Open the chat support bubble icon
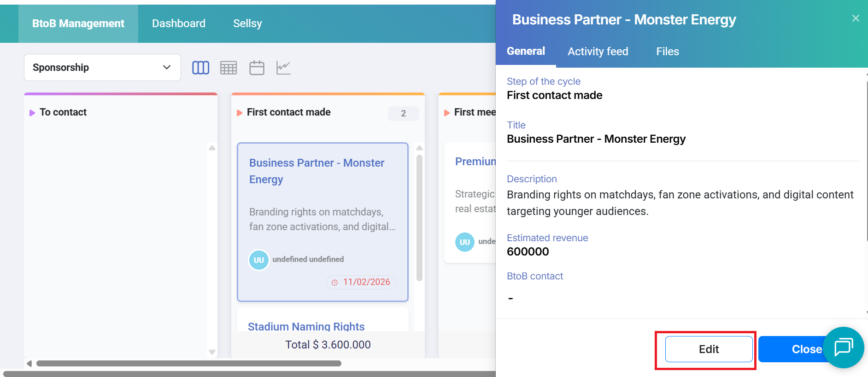 (x=844, y=347)
